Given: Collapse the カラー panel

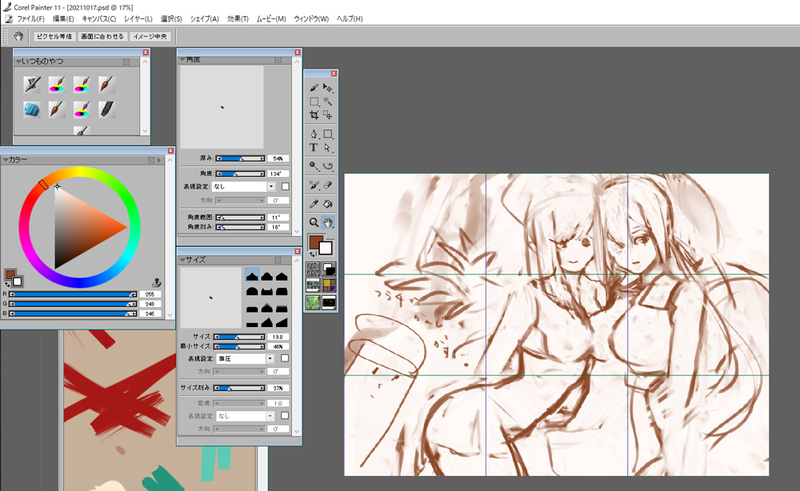Looking at the screenshot, I should tap(5, 160).
